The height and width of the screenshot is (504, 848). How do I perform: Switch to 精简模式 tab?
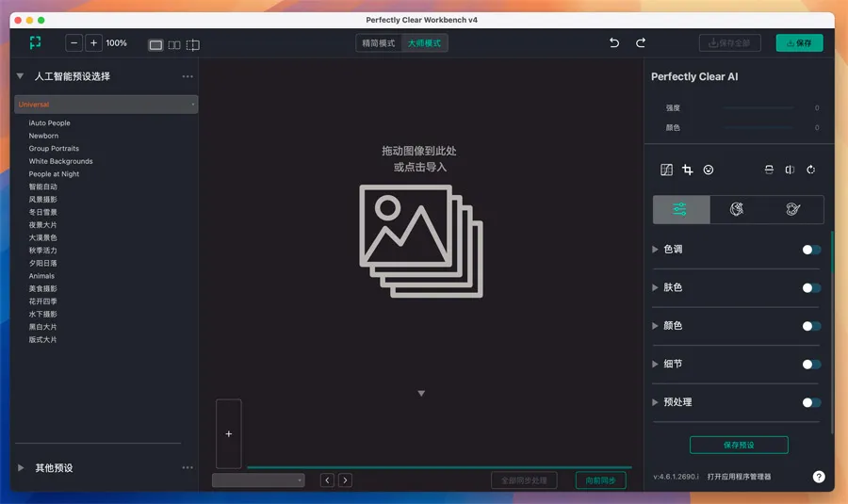pos(379,43)
